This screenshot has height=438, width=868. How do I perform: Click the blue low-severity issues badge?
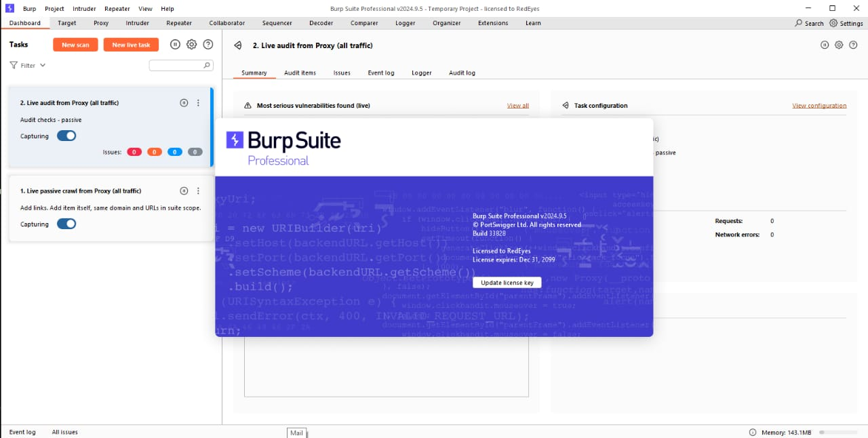[175, 152]
